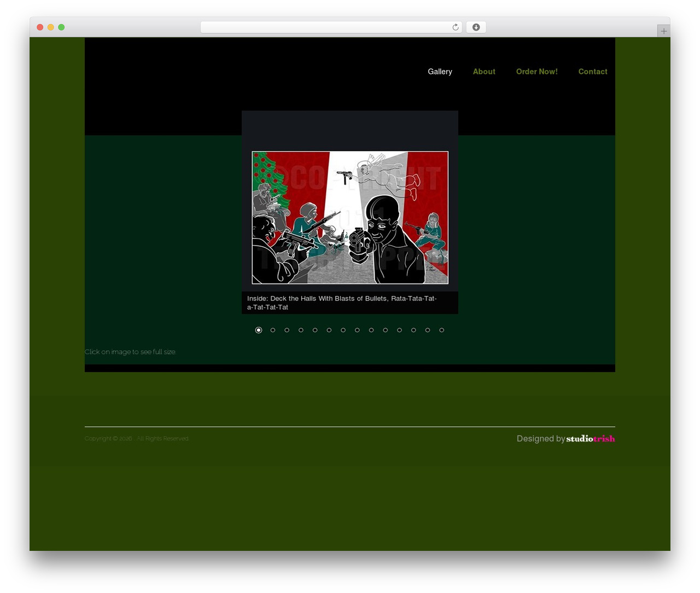Click 'Click on image to see full size' text
The height and width of the screenshot is (593, 700).
[x=130, y=352]
